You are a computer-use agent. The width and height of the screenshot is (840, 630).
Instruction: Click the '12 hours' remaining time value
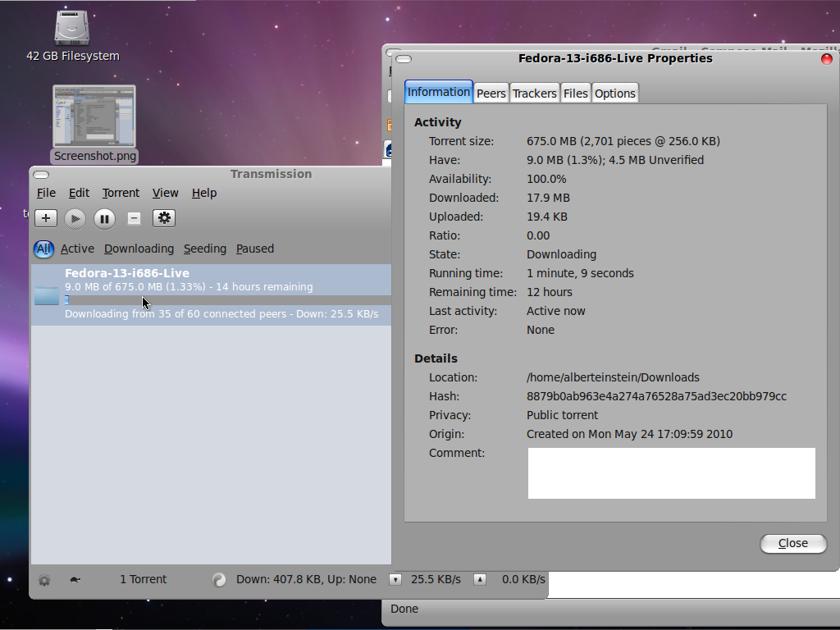(x=550, y=293)
